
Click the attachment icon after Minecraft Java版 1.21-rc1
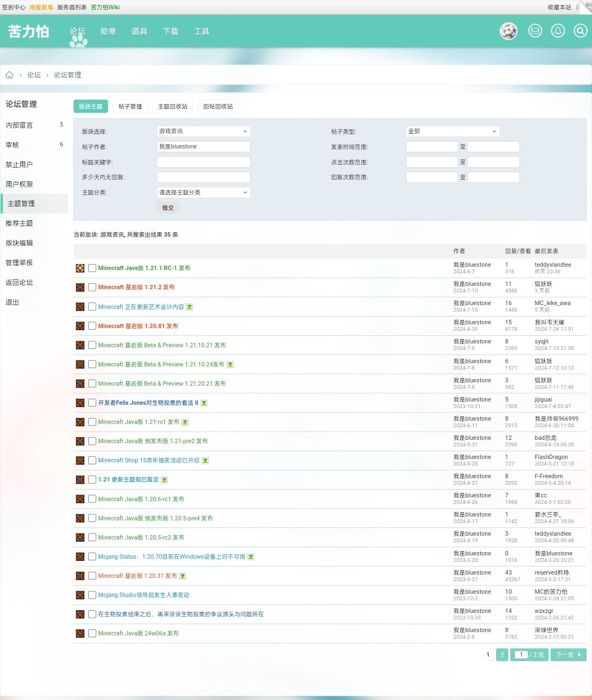point(185,422)
